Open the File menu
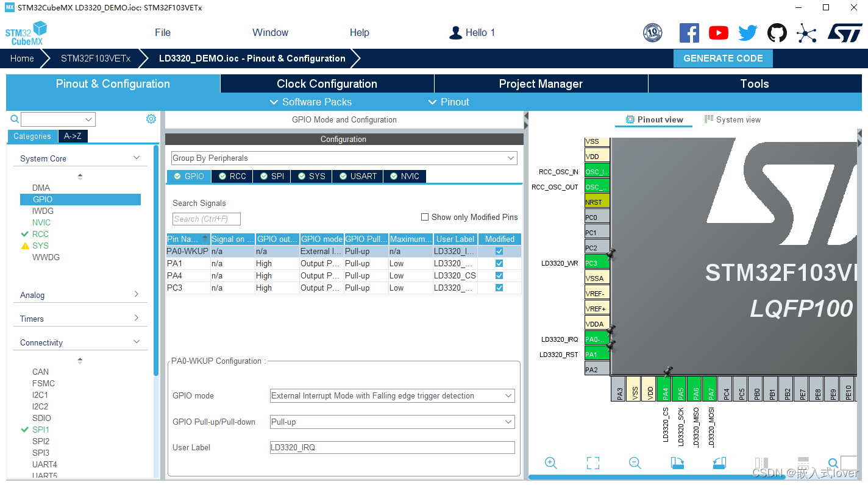Image resolution: width=868 pixels, height=485 pixels. [x=163, y=33]
